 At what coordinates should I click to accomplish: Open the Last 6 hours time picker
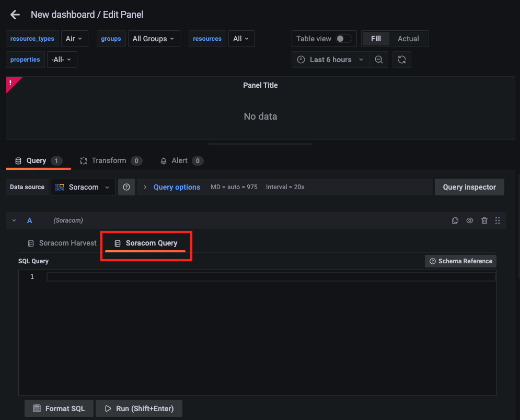pos(330,60)
